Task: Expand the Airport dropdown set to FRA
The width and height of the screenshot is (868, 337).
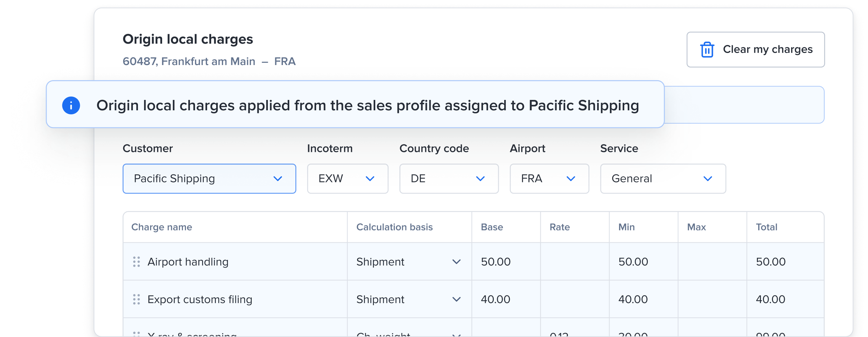Action: (549, 178)
